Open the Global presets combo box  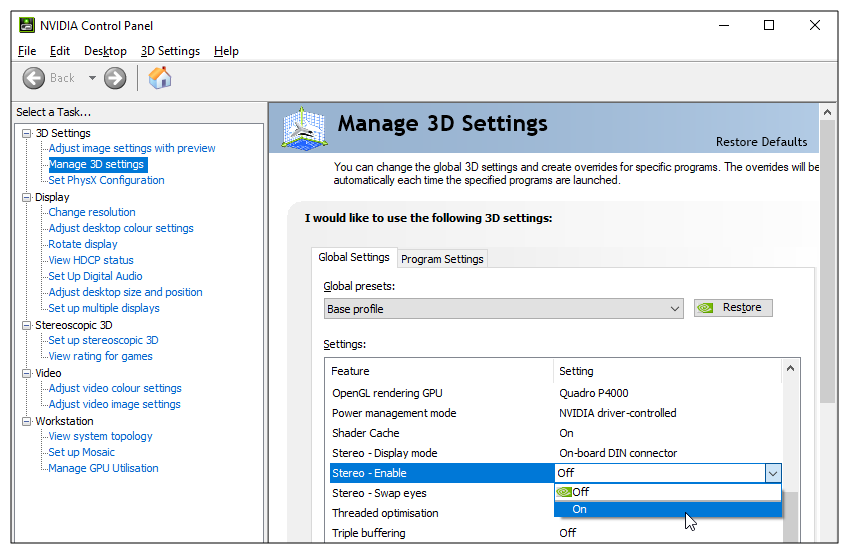504,309
